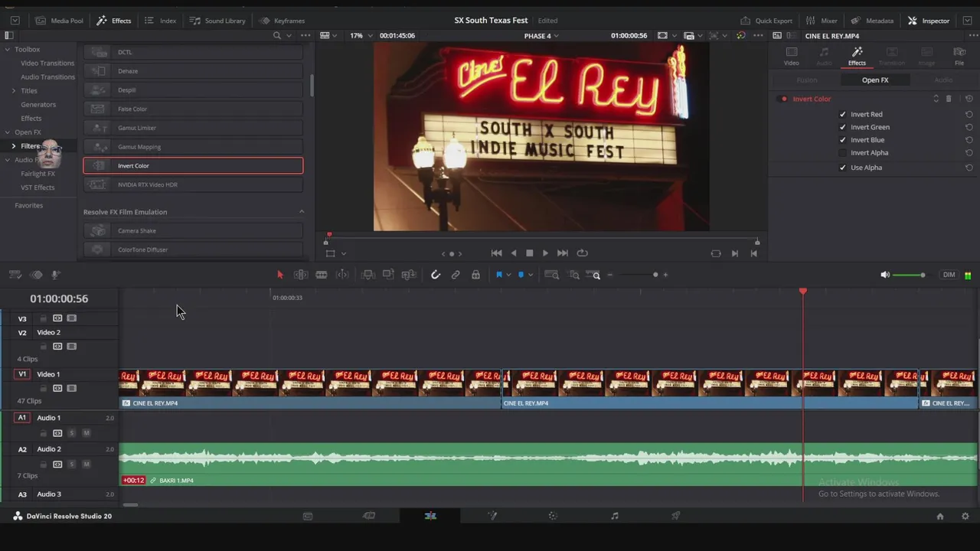Reset the Invert Color effect
980x551 pixels.
[x=969, y=99]
